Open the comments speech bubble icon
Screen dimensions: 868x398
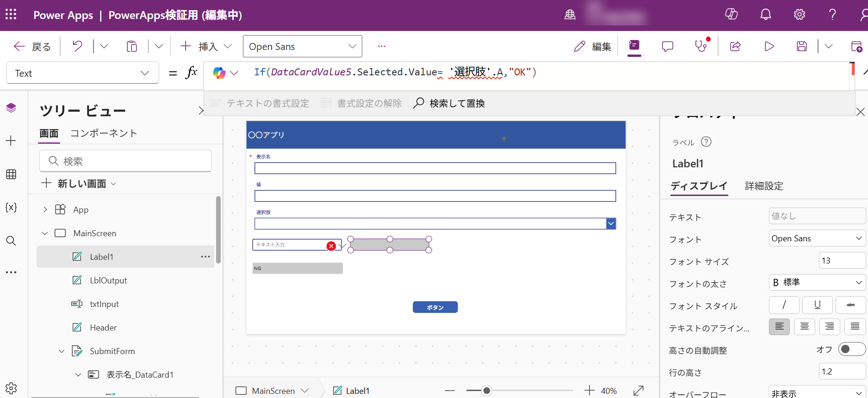pos(667,46)
